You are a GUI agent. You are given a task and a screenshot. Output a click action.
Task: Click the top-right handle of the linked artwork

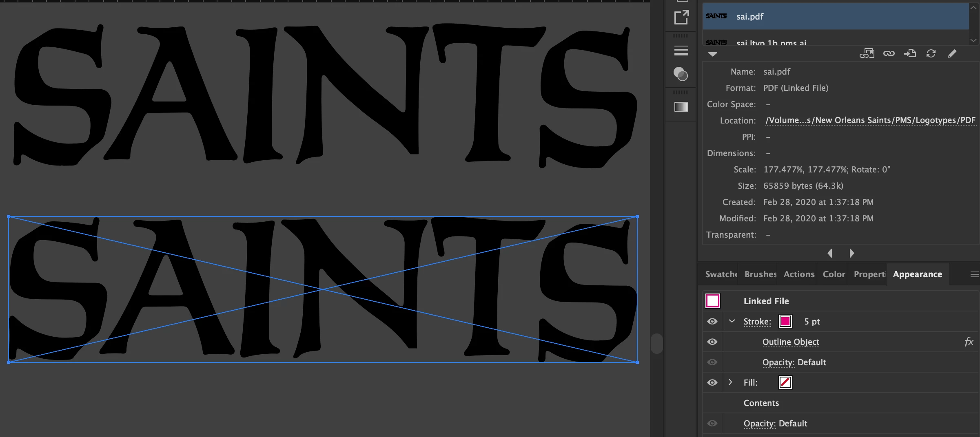point(637,216)
